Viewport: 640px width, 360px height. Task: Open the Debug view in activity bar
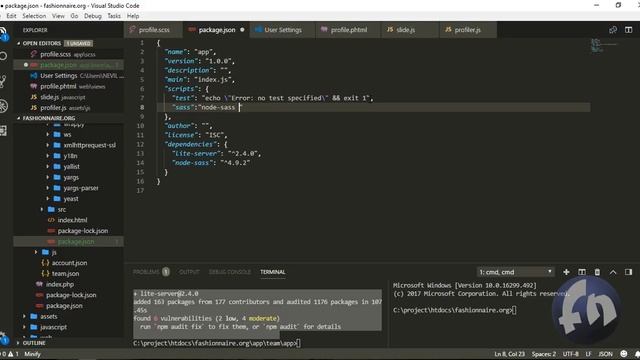[x=3, y=106]
